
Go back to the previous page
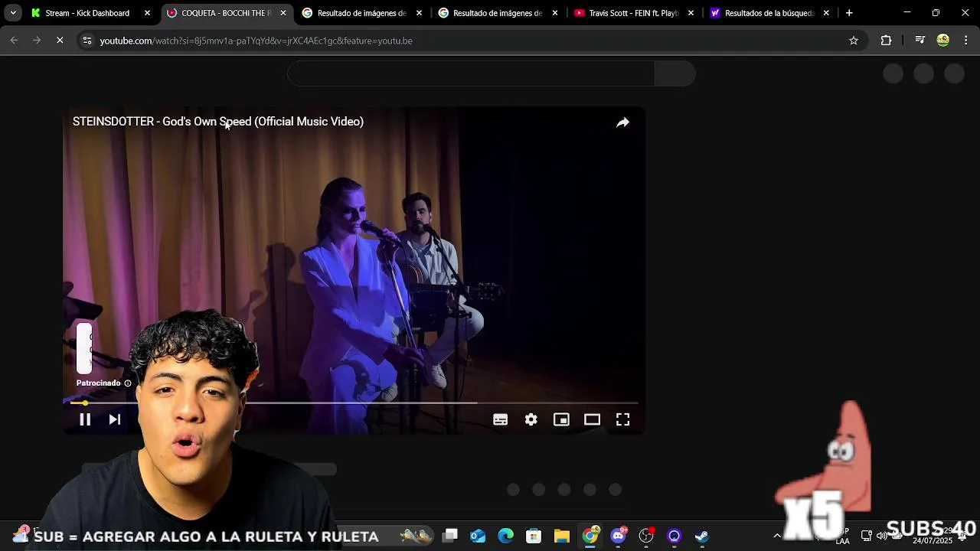coord(14,41)
